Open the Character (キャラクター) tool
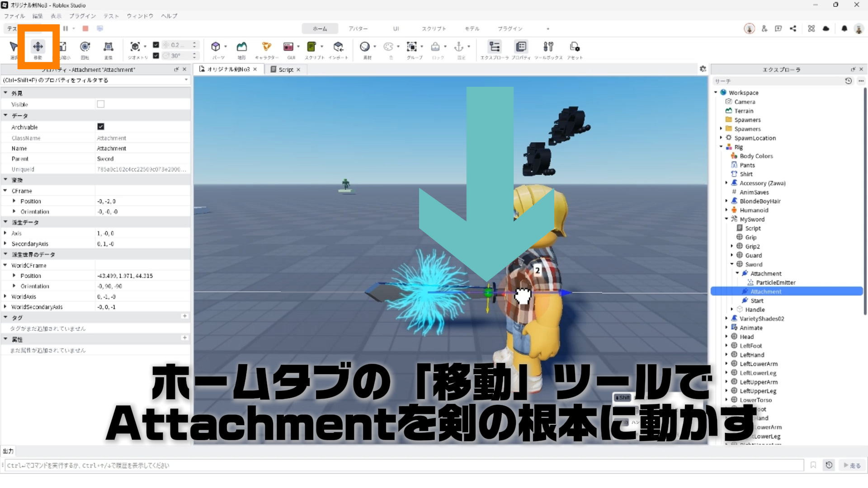868x488 pixels. 266,47
